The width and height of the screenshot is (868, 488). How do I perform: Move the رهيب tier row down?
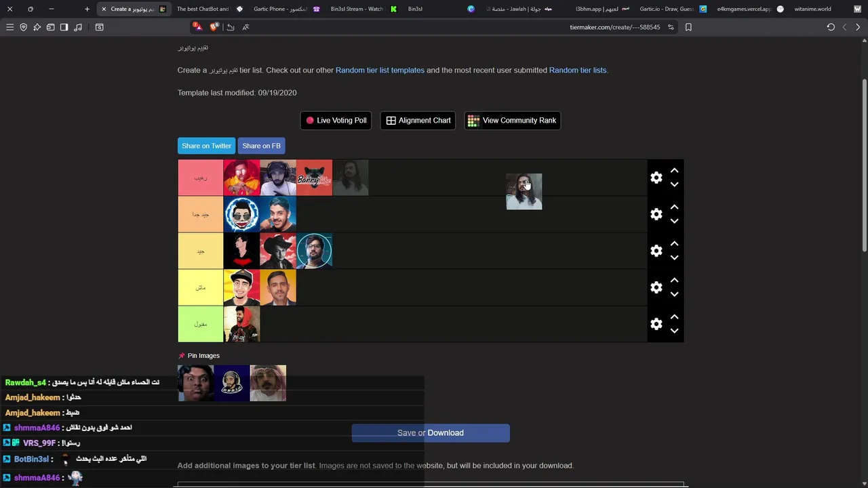click(x=674, y=184)
